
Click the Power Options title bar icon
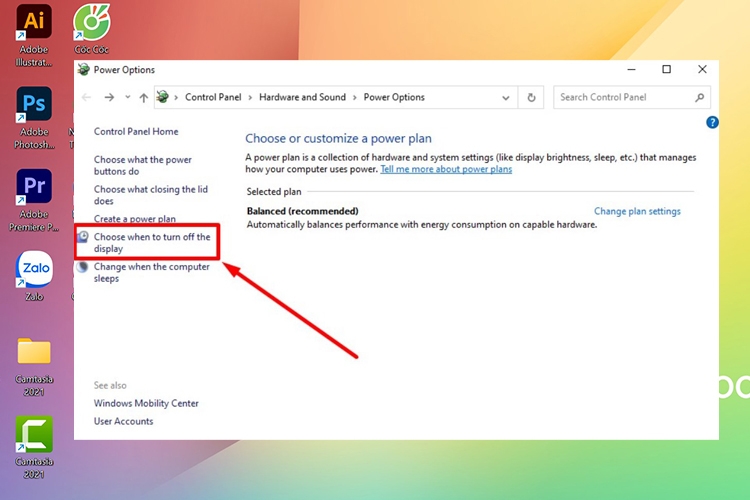84,69
